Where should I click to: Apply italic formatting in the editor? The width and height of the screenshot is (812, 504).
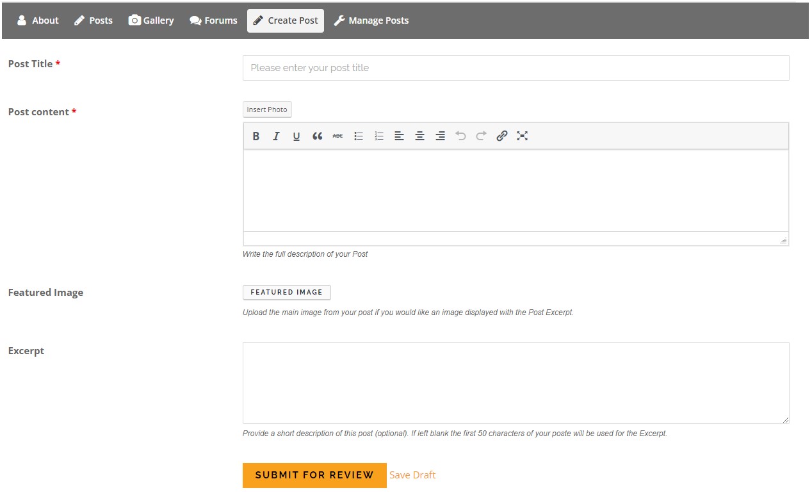pyautogui.click(x=276, y=136)
